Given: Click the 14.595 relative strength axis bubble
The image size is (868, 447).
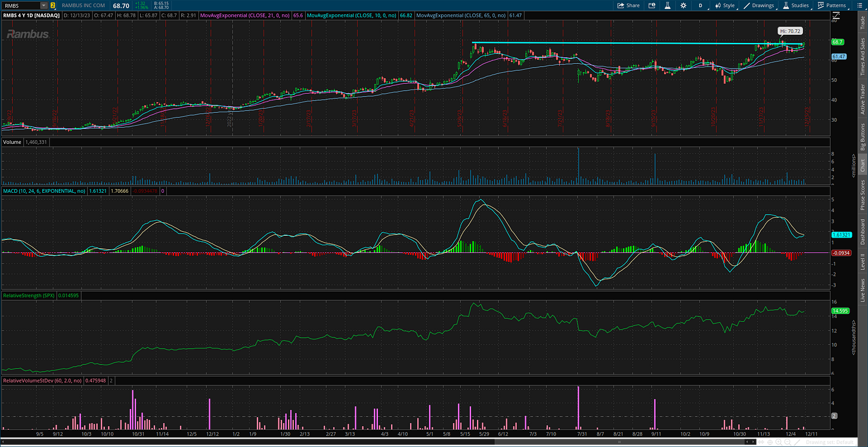Looking at the screenshot, I should [840, 311].
